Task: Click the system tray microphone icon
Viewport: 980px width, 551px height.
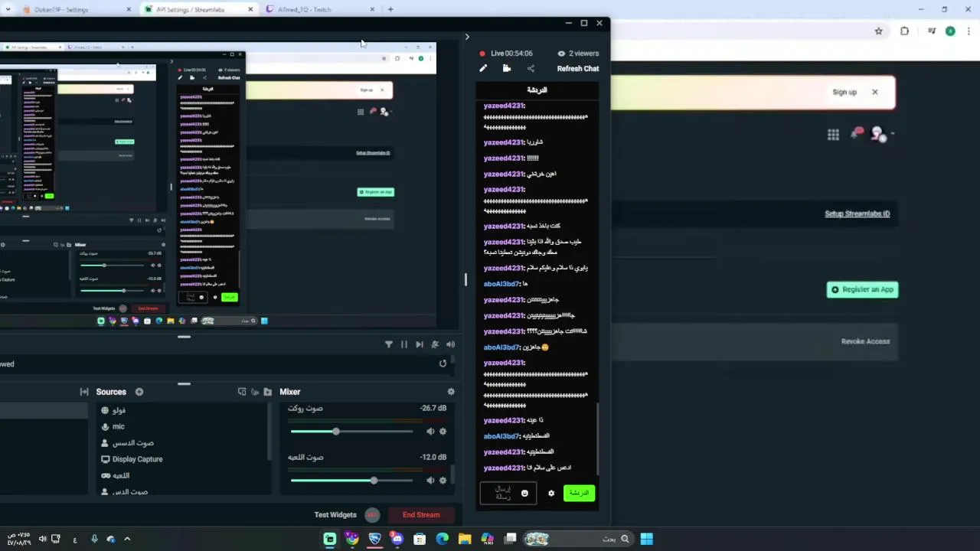Action: (94, 539)
